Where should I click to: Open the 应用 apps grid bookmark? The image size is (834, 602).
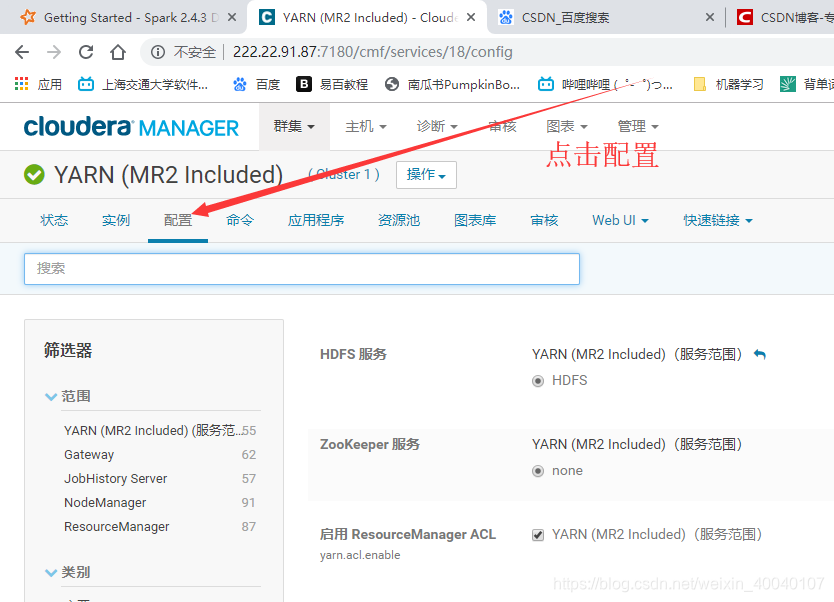(38, 84)
